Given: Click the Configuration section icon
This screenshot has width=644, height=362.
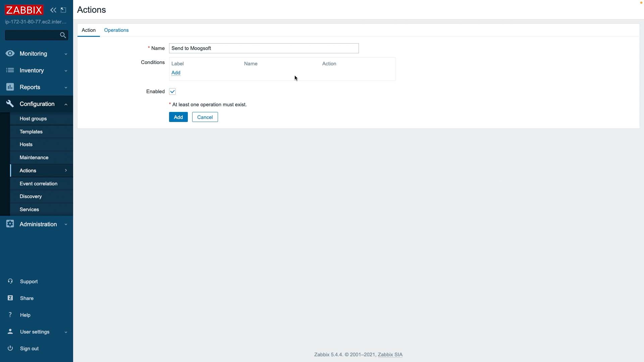Looking at the screenshot, I should (x=10, y=104).
